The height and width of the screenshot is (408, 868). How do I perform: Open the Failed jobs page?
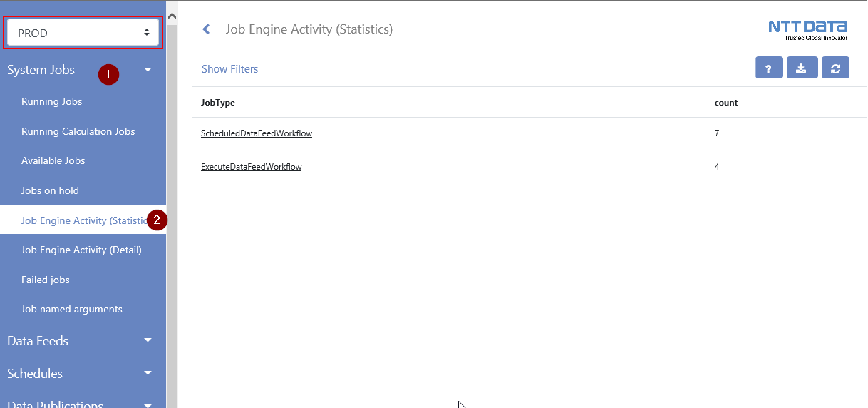click(x=46, y=280)
